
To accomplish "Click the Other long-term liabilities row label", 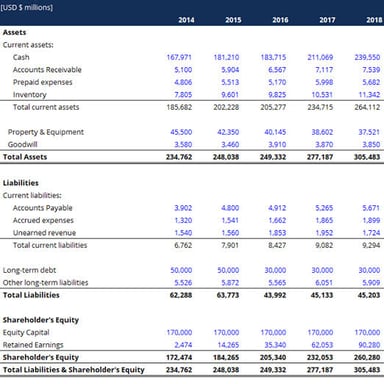I will pyautogui.click(x=45, y=283).
